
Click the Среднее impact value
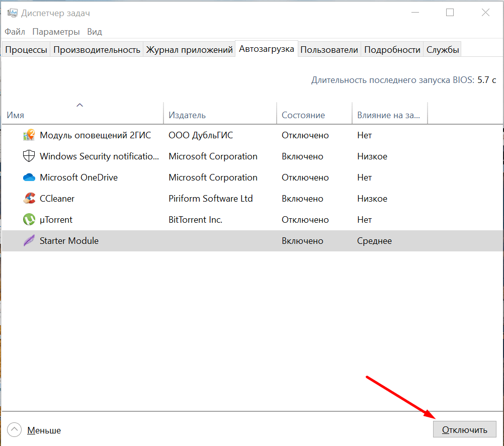point(374,241)
